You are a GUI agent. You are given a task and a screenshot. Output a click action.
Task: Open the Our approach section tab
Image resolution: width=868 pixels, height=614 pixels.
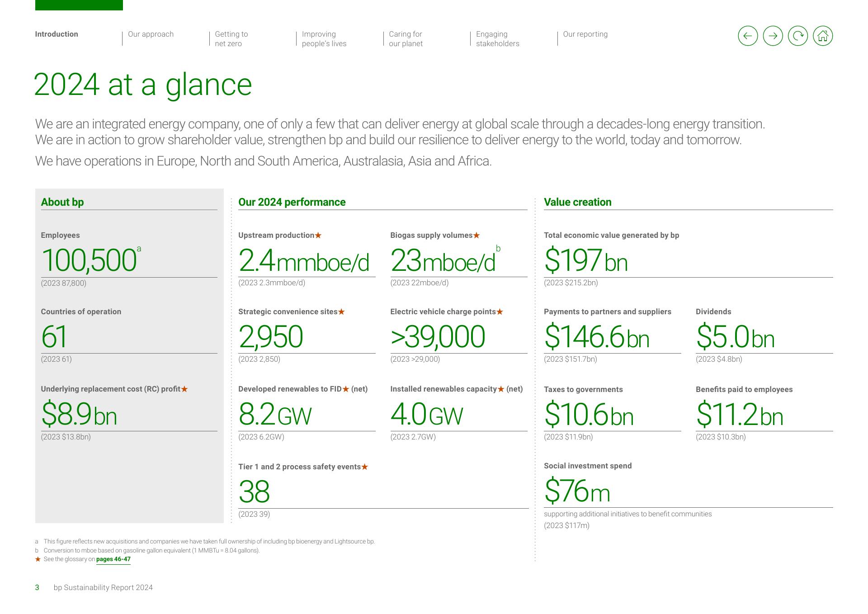click(x=151, y=34)
